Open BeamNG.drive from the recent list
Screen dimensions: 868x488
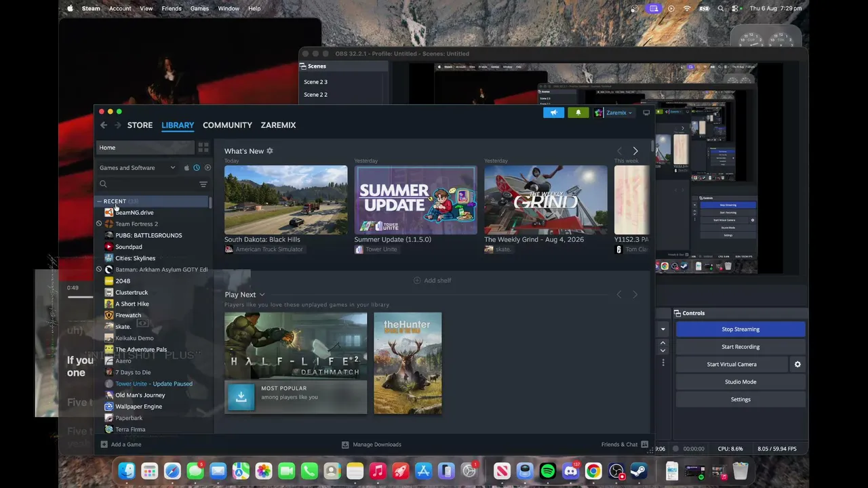134,213
